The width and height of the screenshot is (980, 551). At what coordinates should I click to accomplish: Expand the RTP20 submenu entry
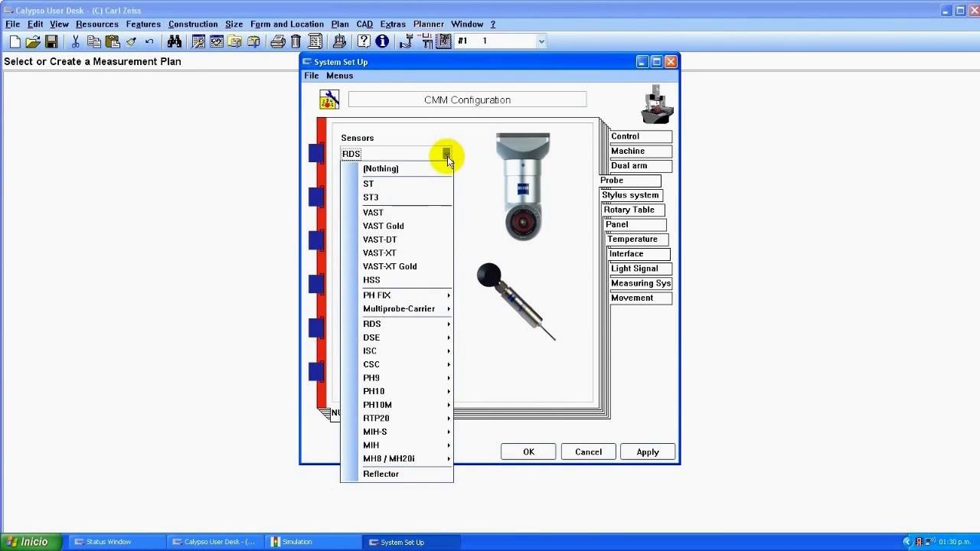[406, 419]
